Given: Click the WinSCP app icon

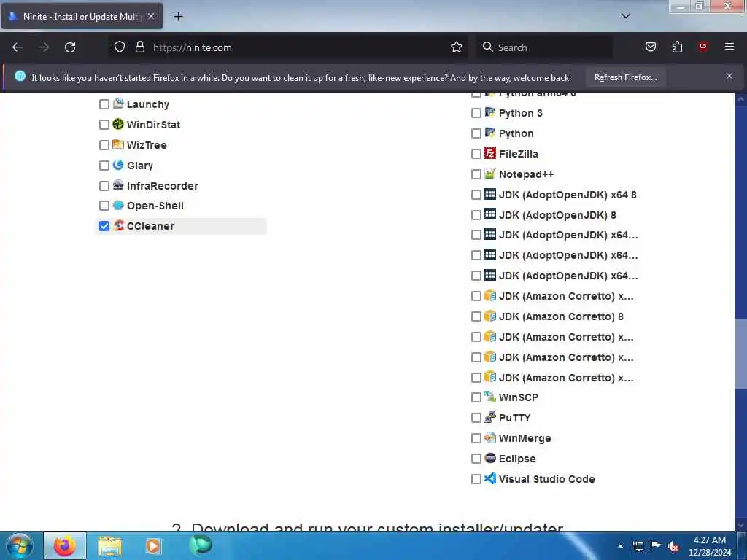Looking at the screenshot, I should coord(490,397).
